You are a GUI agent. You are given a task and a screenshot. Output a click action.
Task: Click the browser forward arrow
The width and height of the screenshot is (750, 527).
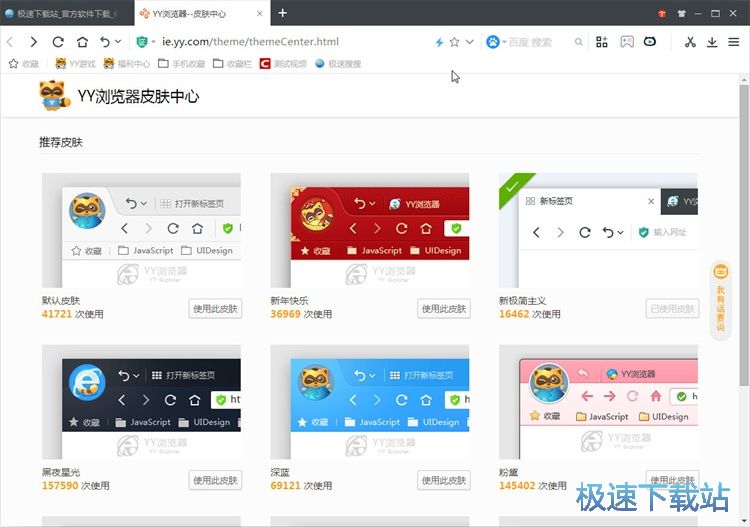point(33,42)
